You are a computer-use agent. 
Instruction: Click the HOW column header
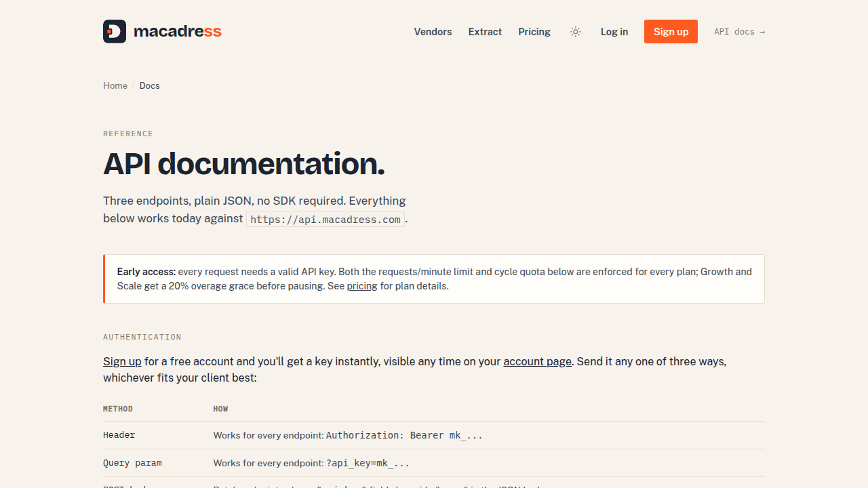[220, 409]
